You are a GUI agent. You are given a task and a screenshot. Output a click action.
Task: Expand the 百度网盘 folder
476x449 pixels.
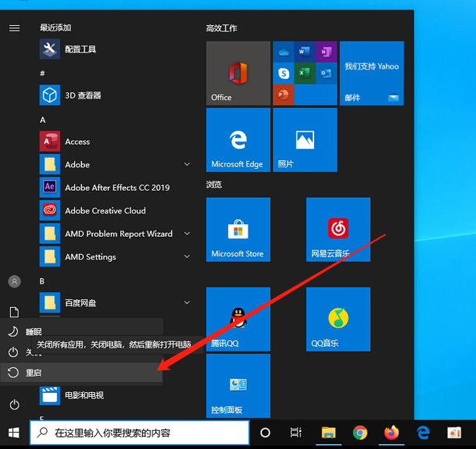[187, 302]
